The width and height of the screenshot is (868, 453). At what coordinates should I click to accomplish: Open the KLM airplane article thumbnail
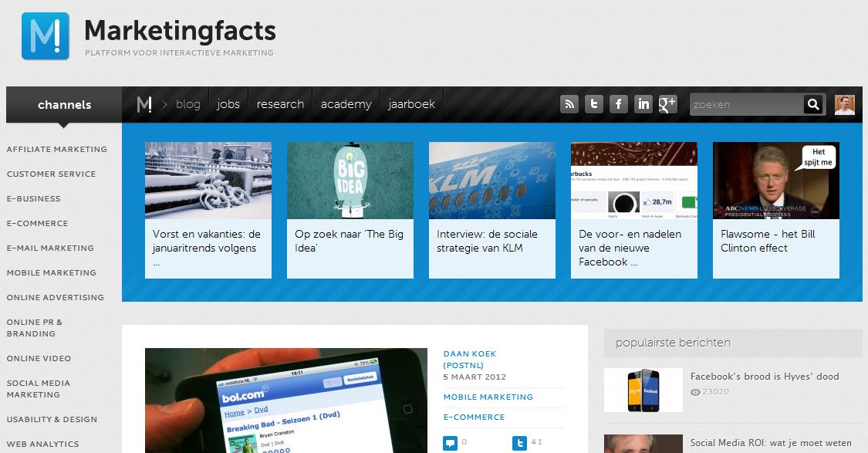click(x=491, y=181)
